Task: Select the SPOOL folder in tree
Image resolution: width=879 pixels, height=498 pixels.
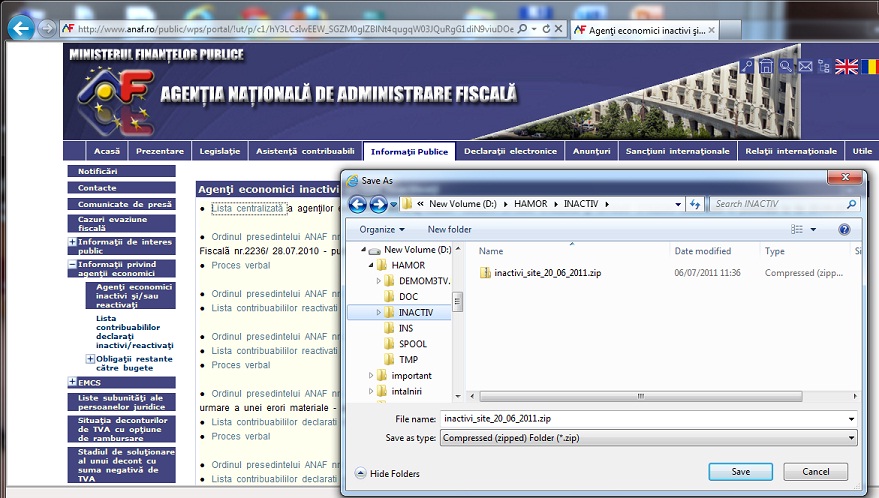Action: [413, 344]
